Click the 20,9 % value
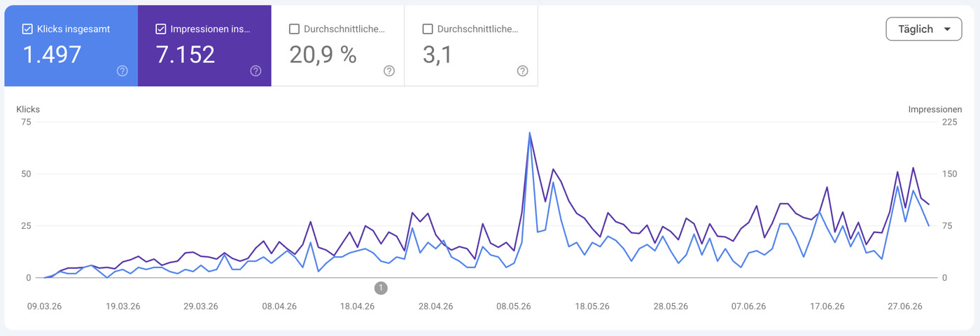This screenshot has height=336, width=980. click(x=323, y=55)
